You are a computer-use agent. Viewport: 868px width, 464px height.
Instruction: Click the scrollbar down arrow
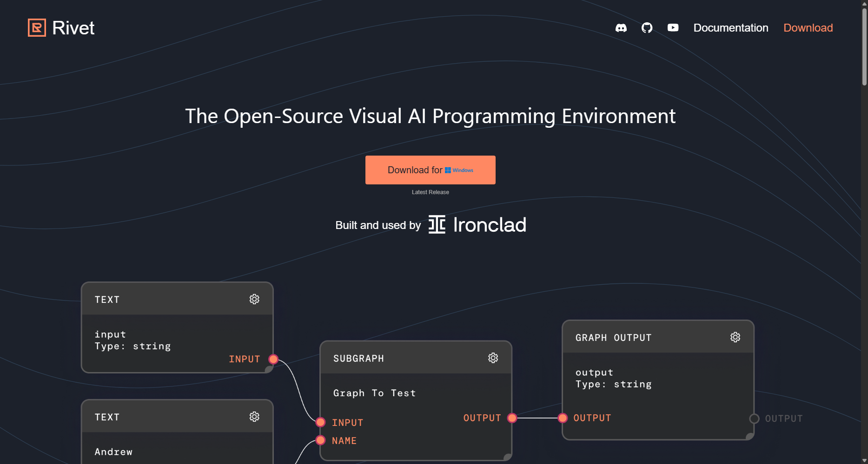[x=864, y=460]
